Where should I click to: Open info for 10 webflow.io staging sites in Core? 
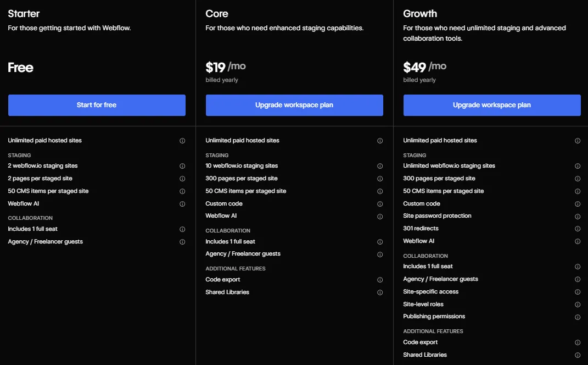380,166
